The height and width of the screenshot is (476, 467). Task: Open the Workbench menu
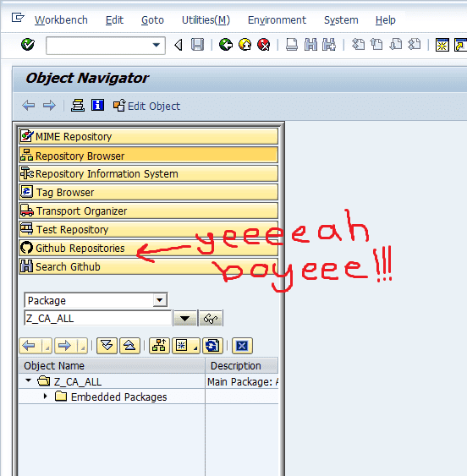click(61, 20)
